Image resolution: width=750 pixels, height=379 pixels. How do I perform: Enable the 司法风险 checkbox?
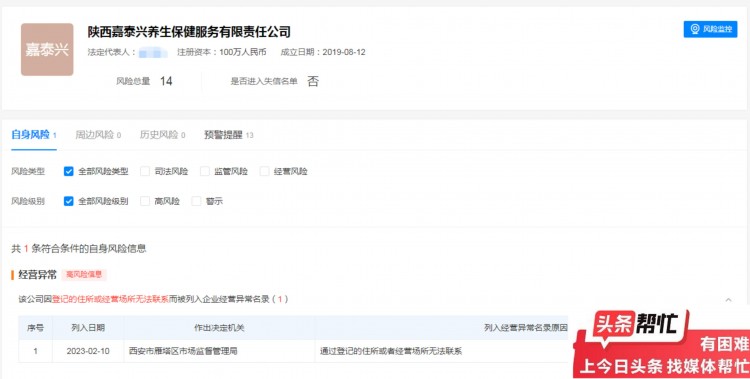click(145, 171)
